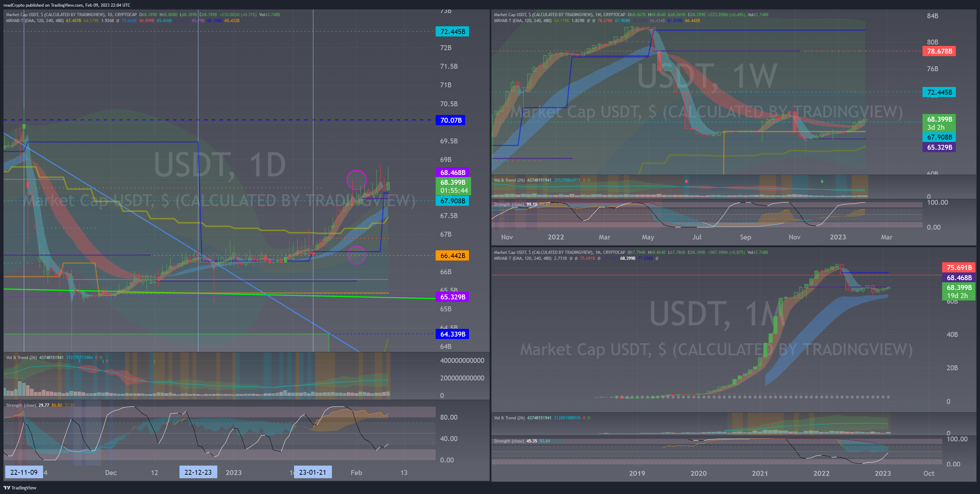Click the dark purple 65.329B weekly chart label
The width and height of the screenshot is (980, 494).
[x=939, y=147]
